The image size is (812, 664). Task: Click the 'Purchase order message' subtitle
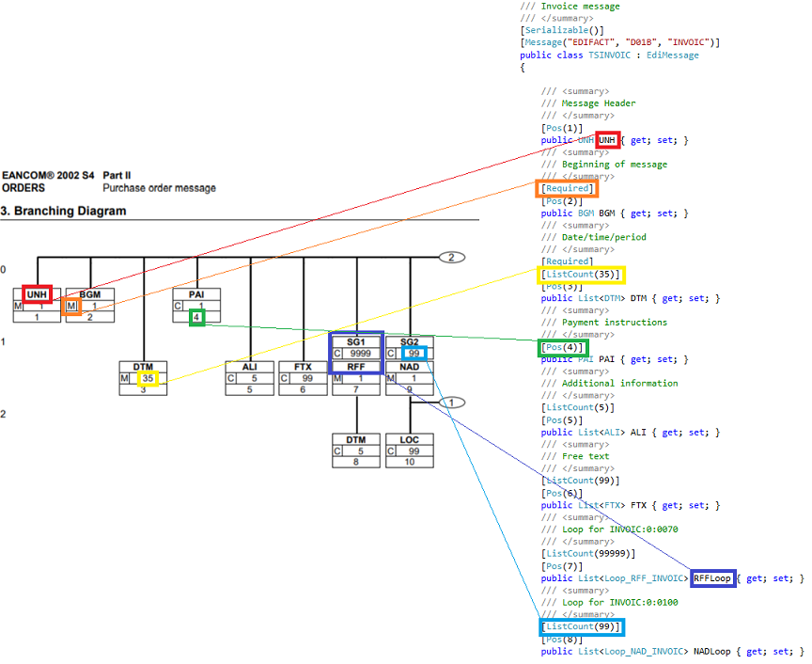tap(159, 188)
